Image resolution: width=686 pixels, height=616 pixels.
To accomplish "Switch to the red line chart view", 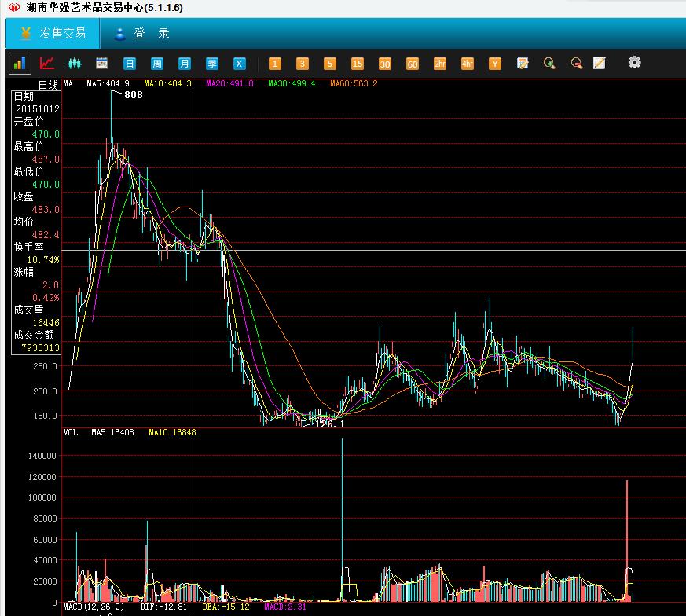I will tap(47, 64).
